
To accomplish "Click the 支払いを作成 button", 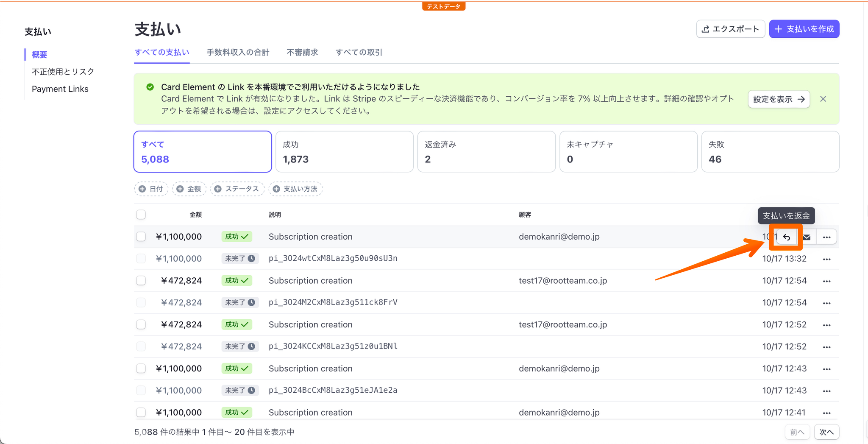I will (804, 29).
